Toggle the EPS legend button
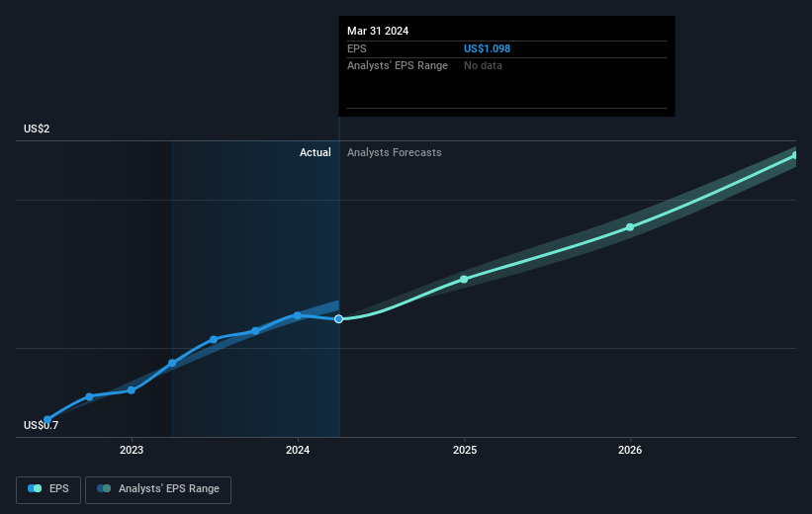The image size is (812, 514). click(x=48, y=489)
